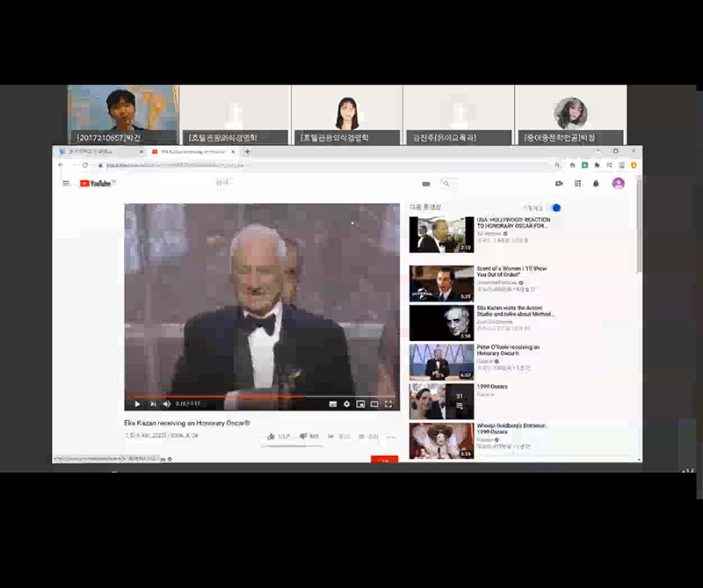Toggle subtitles in the video player

(333, 404)
